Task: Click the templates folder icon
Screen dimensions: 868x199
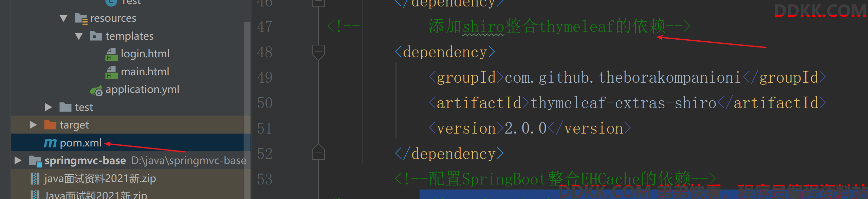Action: 96,36
